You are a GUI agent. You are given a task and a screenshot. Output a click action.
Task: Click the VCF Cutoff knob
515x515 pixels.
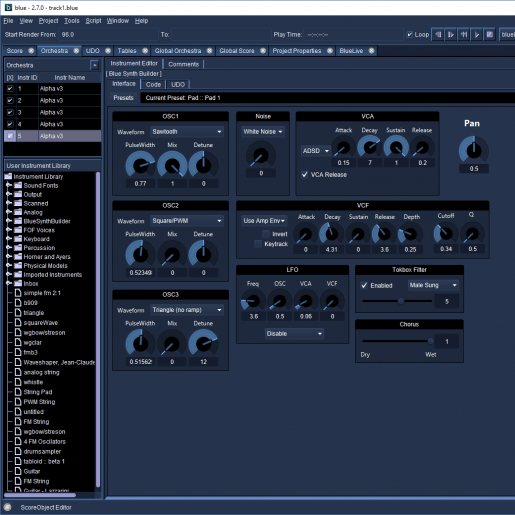point(446,233)
